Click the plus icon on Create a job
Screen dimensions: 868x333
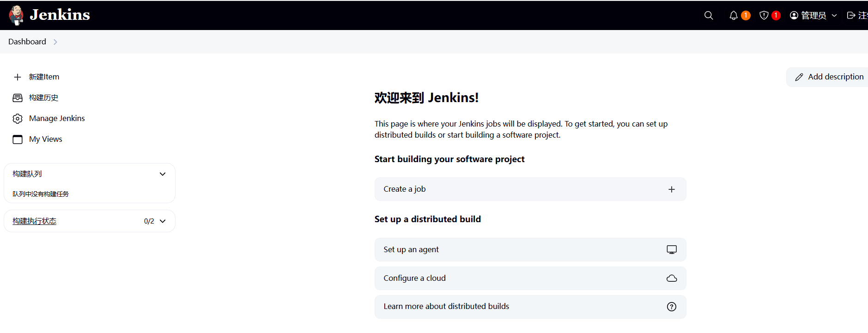(672, 189)
